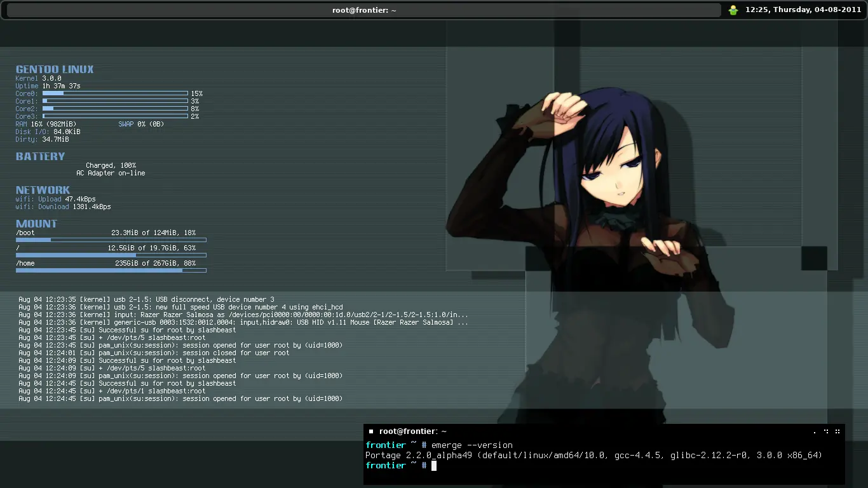This screenshot has width=868, height=488.
Task: Click the USB disconnect kernel log line
Action: pos(147,299)
